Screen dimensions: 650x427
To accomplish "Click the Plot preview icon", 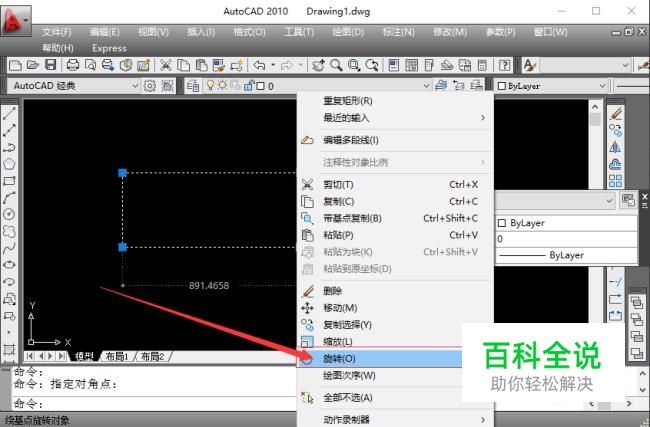I will coord(90,65).
